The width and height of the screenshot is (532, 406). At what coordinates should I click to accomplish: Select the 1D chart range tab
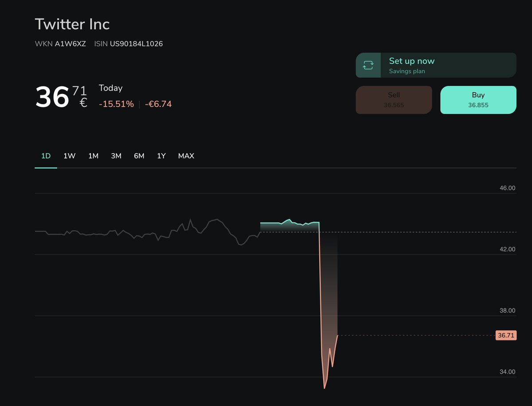point(46,156)
